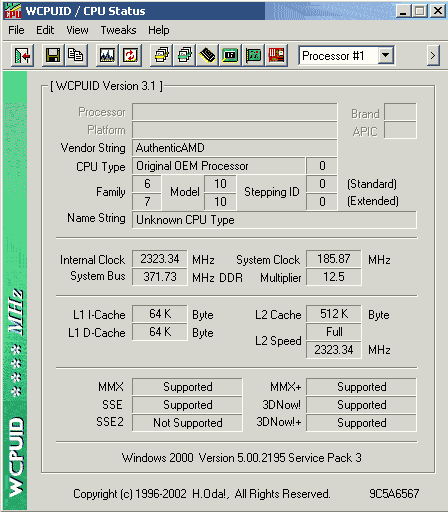Open the clock history graph icon
Image resolution: width=448 pixels, height=512 pixels.
pyautogui.click(x=107, y=55)
